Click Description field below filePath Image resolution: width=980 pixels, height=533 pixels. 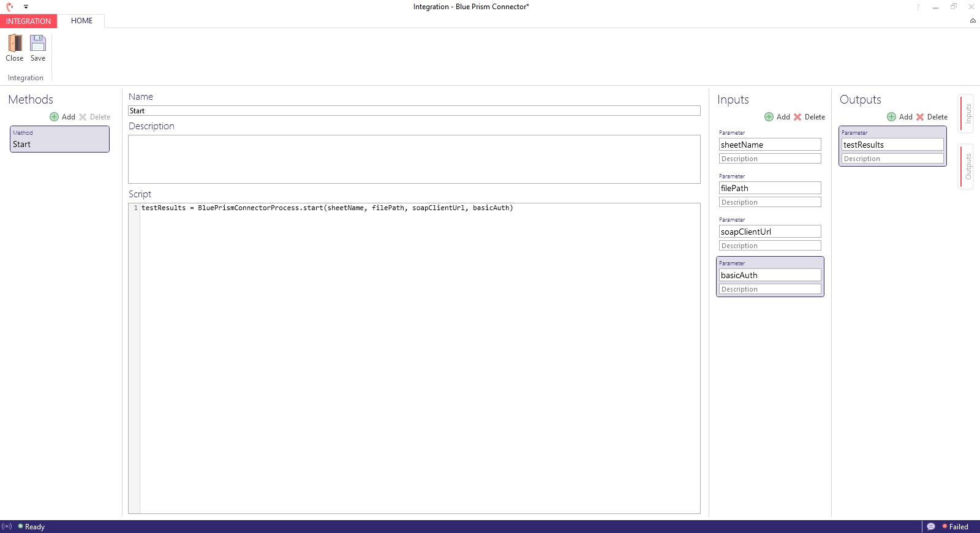point(770,202)
